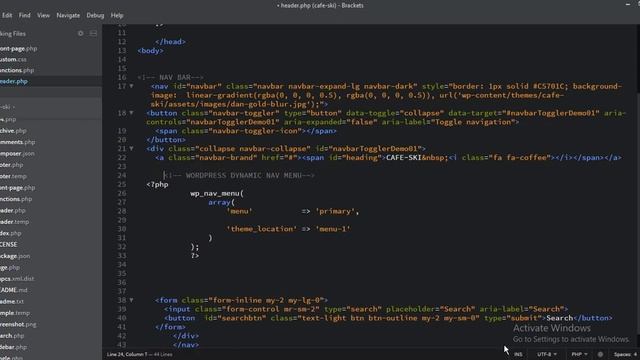Click the 'primary' string on line 28
The width and height of the screenshot is (640, 360).
tap(335, 211)
